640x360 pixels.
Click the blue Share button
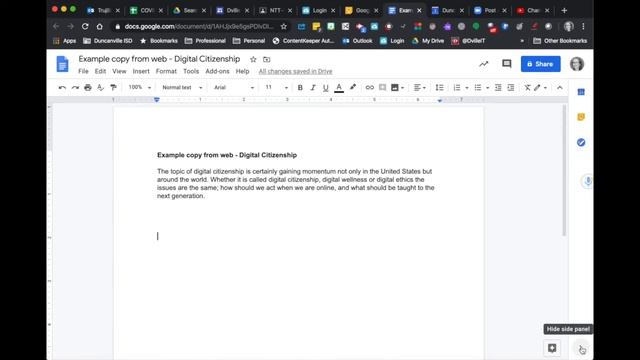click(540, 64)
